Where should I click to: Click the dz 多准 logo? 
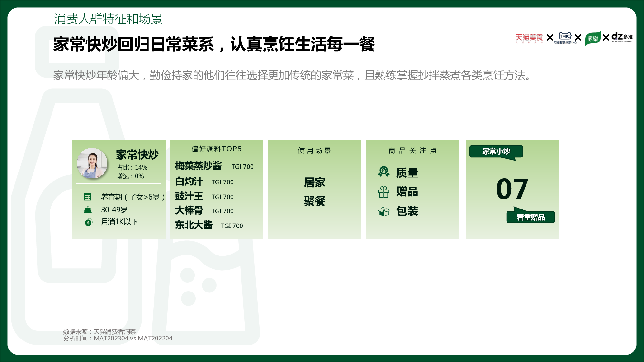(x=622, y=37)
